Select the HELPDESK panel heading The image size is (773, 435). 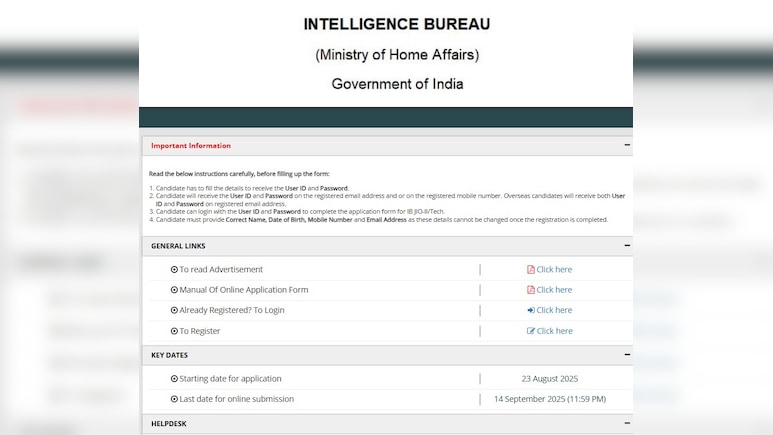[169, 424]
